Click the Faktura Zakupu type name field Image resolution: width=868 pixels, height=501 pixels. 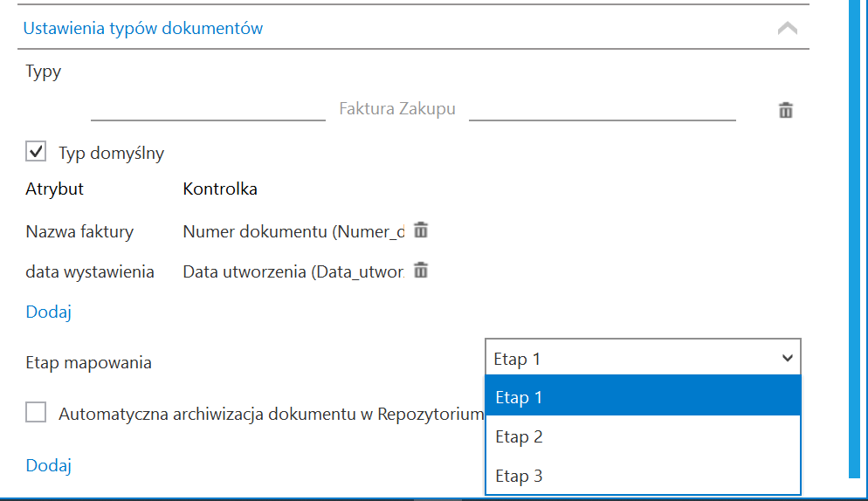pyautogui.click(x=397, y=108)
